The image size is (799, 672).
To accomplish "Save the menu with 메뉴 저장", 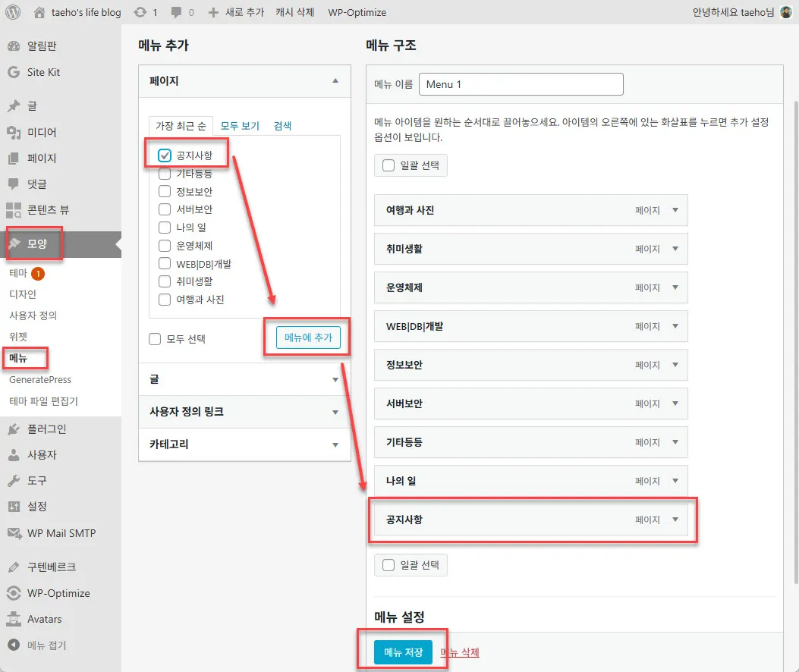I will [403, 652].
